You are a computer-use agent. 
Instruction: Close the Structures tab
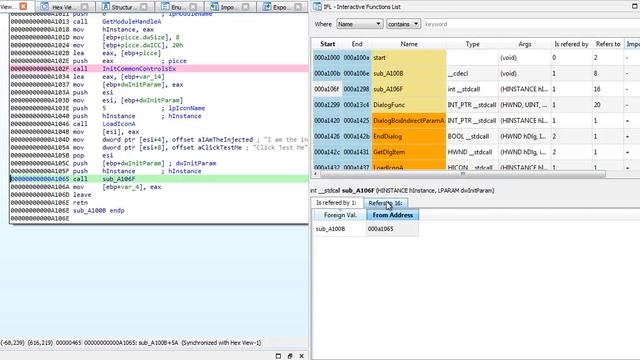click(x=144, y=7)
